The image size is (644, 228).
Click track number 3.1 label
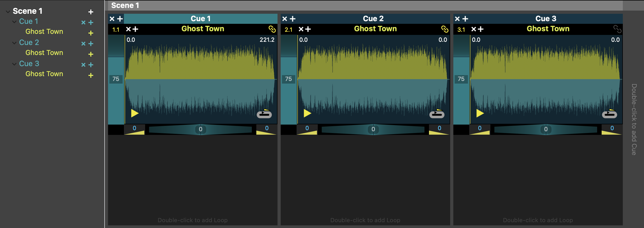tap(461, 30)
